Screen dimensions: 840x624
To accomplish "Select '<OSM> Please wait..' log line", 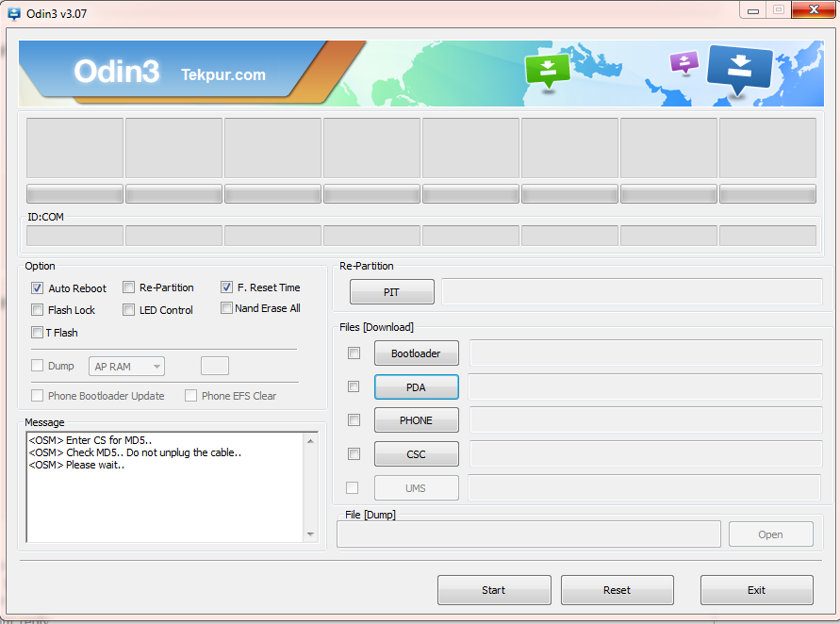I will coord(76,465).
